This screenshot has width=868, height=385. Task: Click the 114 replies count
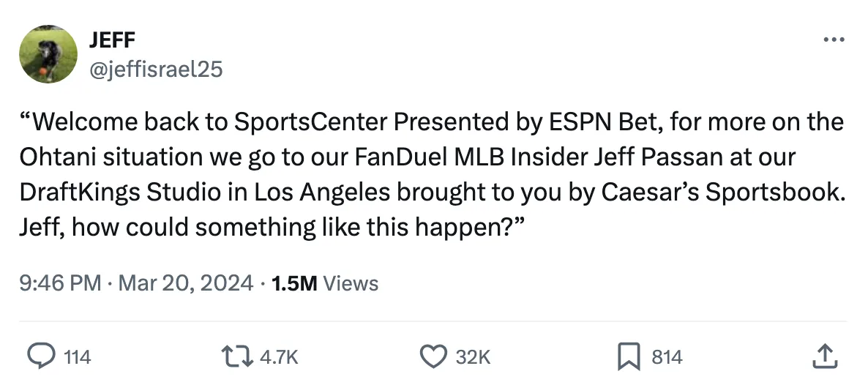[x=78, y=357]
